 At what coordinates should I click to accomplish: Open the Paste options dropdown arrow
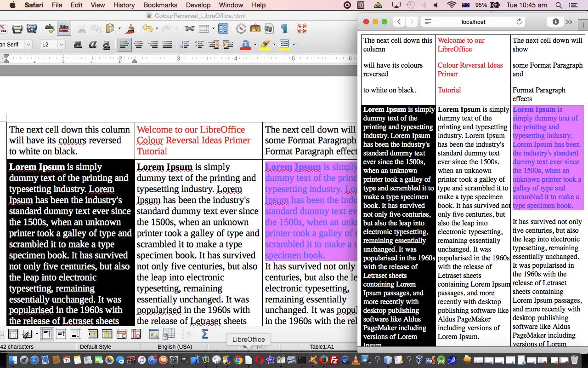(x=119, y=29)
